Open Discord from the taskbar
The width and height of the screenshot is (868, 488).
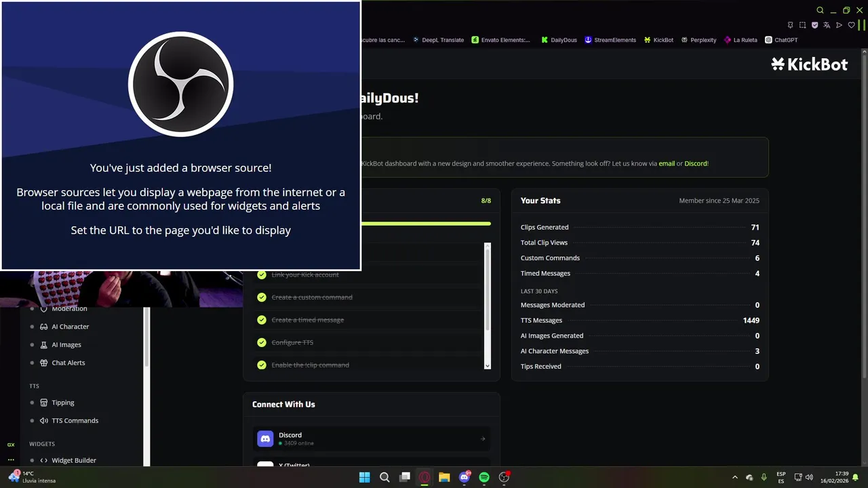(x=465, y=477)
